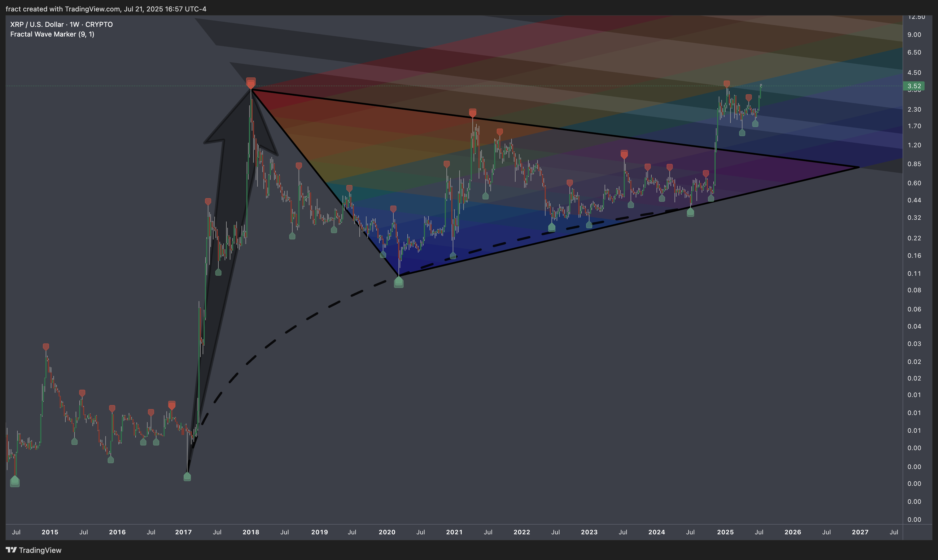
Task: Click the large green marker at the mid-2014 low
Action: coord(15,481)
